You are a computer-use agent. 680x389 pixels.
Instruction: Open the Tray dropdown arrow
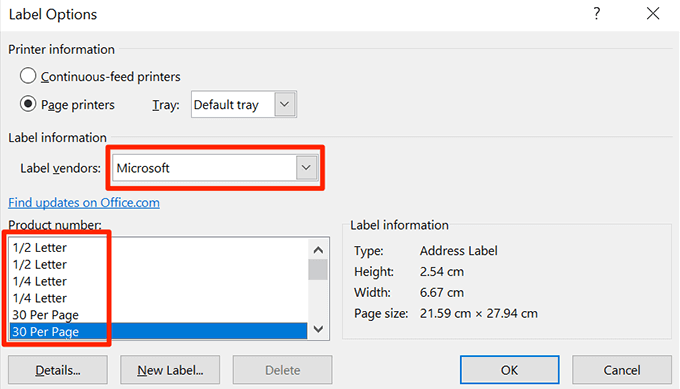click(284, 104)
